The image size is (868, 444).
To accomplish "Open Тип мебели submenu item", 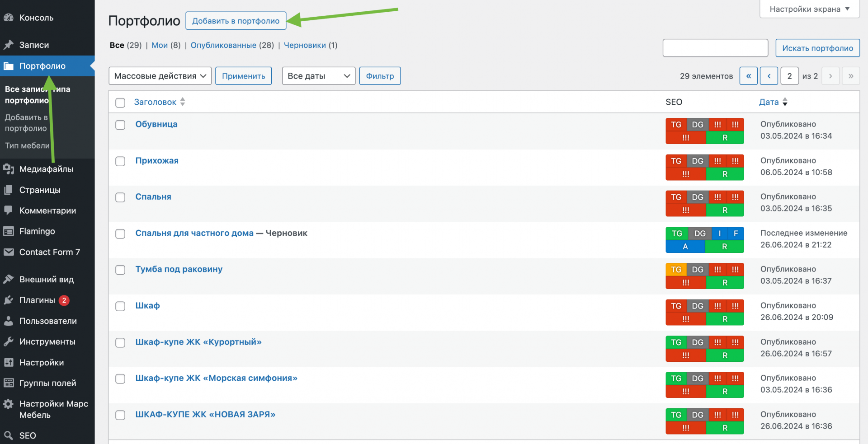I will (27, 145).
